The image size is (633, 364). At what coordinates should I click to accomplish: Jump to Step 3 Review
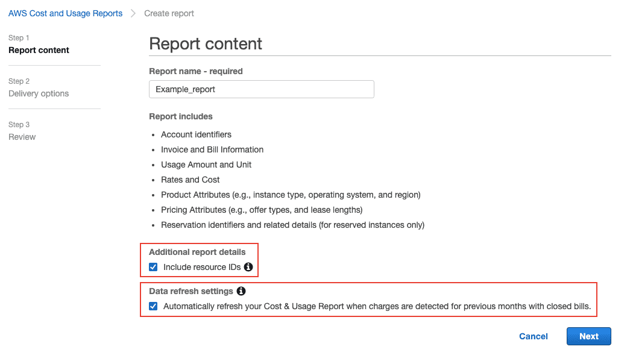pos(22,137)
